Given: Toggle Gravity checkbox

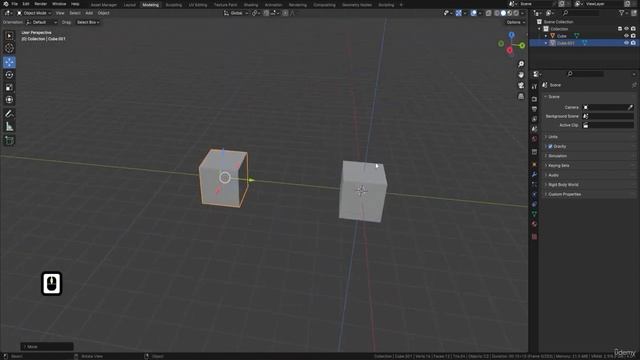Looking at the screenshot, I should 550,146.
